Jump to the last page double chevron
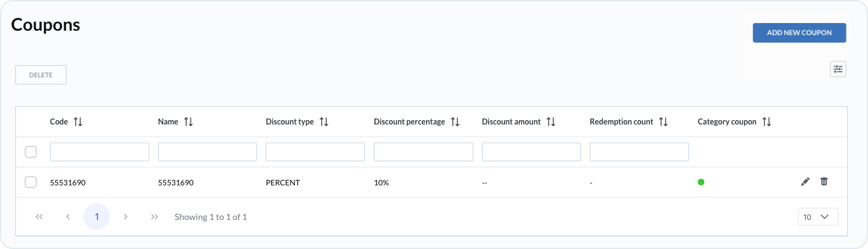The height and width of the screenshot is (249, 868). point(154,217)
